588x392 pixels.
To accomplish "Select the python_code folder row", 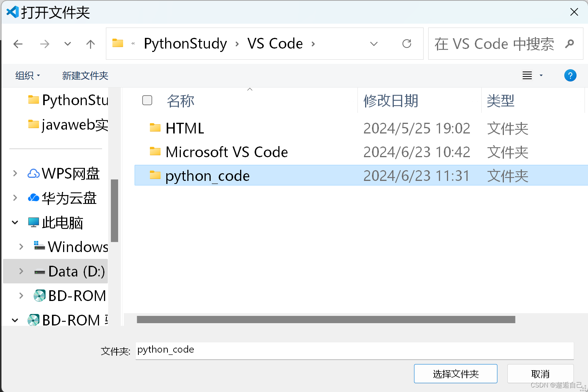I will point(361,175).
